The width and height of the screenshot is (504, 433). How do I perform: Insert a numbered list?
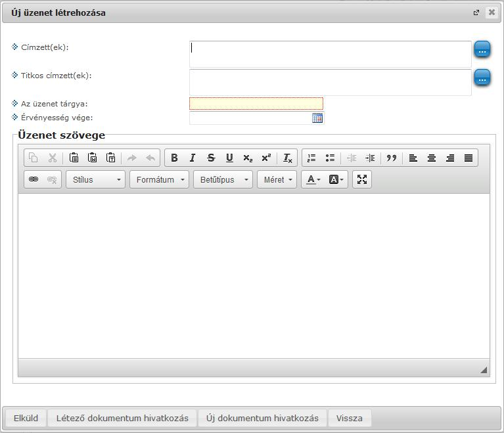coord(311,158)
